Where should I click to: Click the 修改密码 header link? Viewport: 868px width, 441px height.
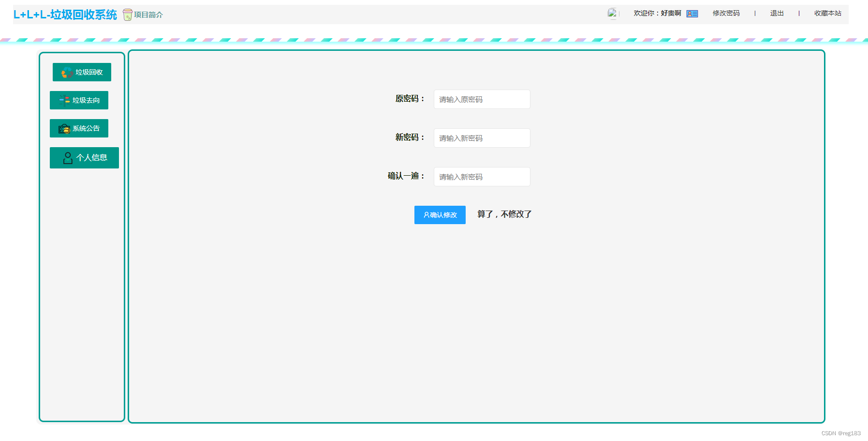tap(726, 13)
